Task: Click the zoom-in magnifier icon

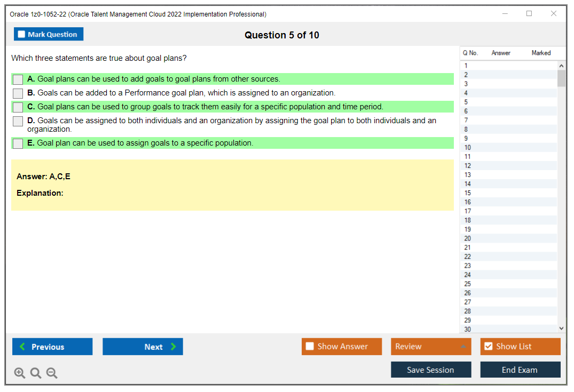Action: click(20, 373)
